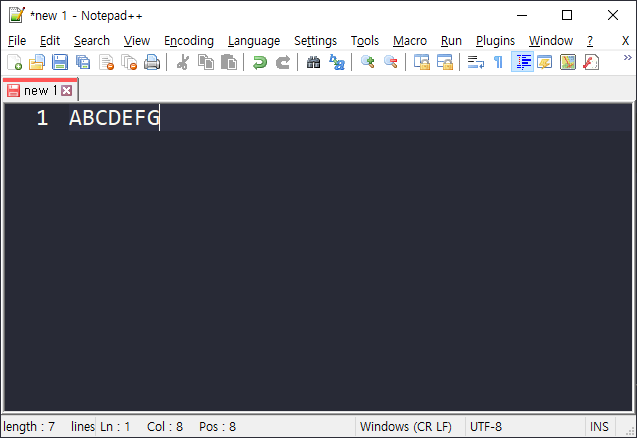The height and width of the screenshot is (438, 637).
Task: Maximize the Notepad++ window
Action: pyautogui.click(x=567, y=15)
